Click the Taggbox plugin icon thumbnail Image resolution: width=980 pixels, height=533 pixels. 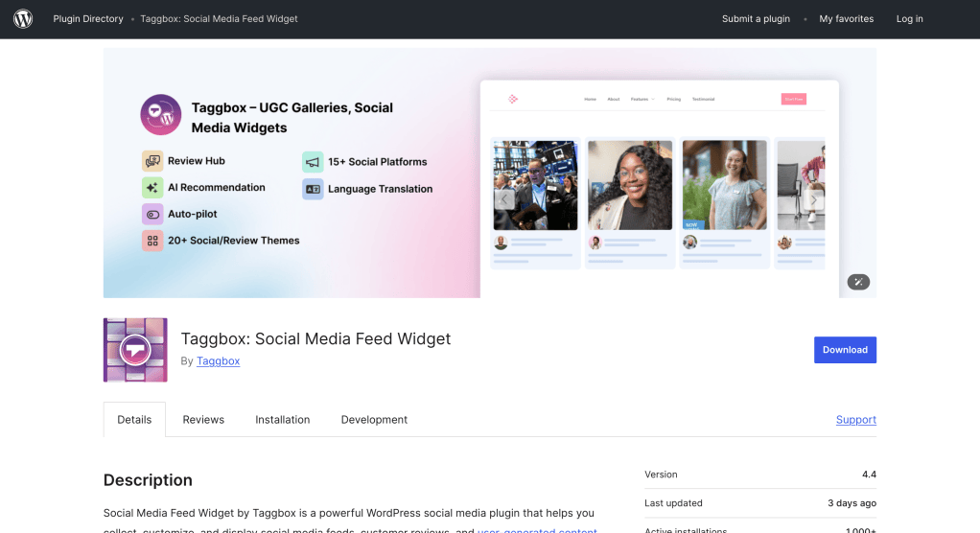[135, 350]
